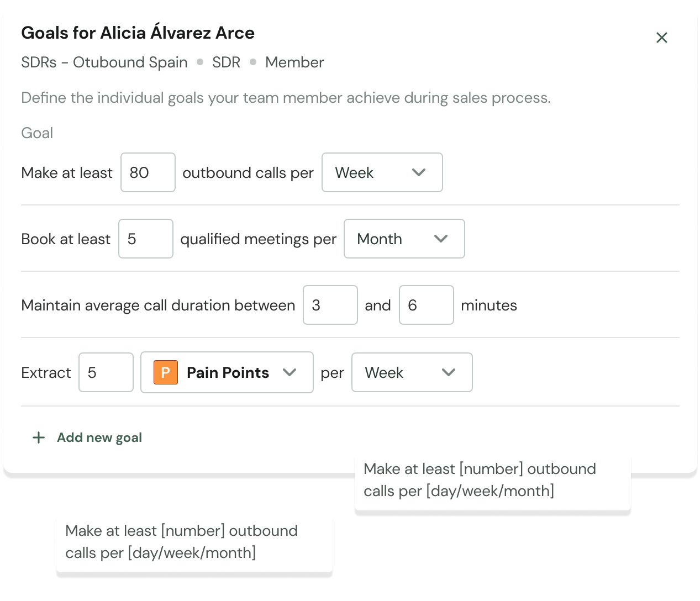Viewport: 700px width, 601px height.
Task: Select the lower-left goal template suggestion card
Action: tap(194, 541)
